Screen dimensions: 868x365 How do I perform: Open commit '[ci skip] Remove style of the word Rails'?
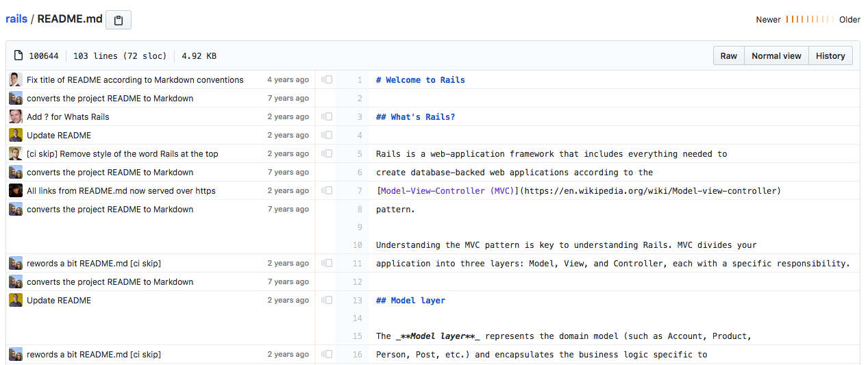tap(123, 153)
